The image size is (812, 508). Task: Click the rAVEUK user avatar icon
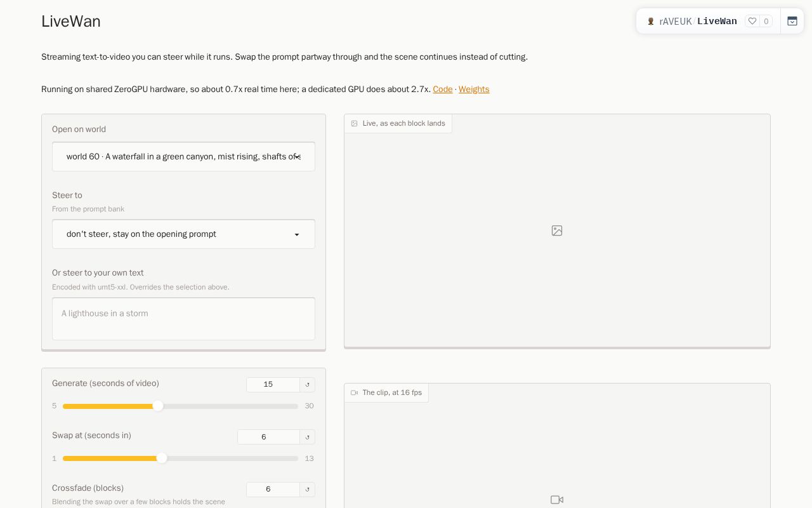pos(651,22)
